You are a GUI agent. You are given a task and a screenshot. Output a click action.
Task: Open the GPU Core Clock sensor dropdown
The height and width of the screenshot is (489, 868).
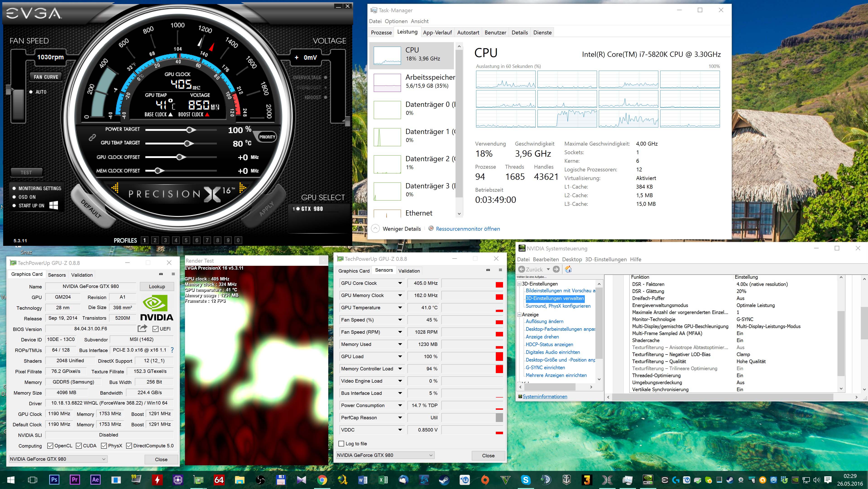pos(400,283)
